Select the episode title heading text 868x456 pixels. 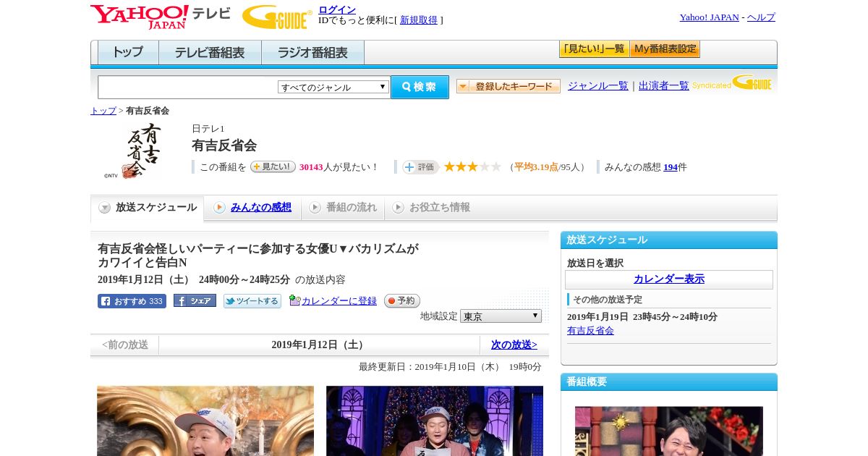click(x=258, y=256)
